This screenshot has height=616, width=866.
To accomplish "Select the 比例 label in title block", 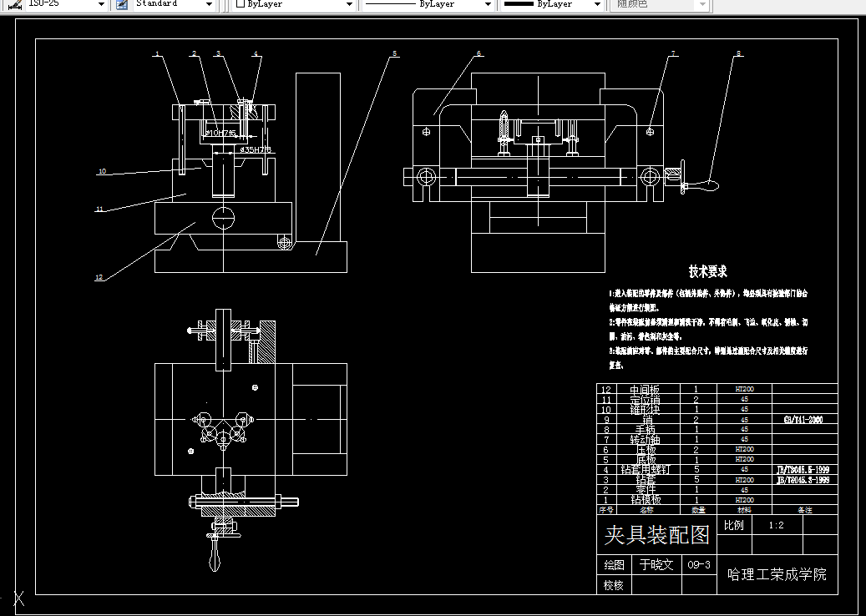I will click(x=733, y=526).
